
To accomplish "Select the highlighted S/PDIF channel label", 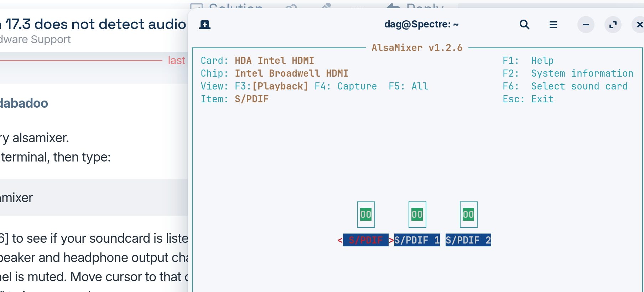I will tap(366, 240).
